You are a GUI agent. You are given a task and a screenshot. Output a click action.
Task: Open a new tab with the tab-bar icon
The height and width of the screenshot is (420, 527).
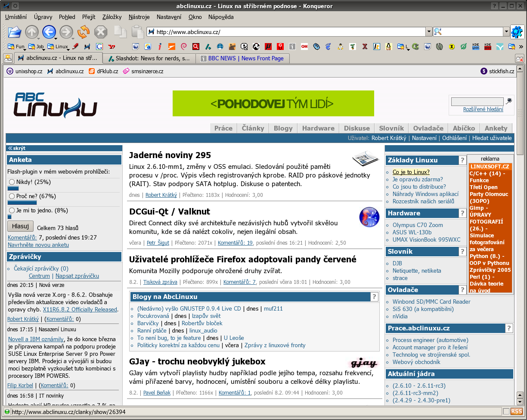(8, 58)
